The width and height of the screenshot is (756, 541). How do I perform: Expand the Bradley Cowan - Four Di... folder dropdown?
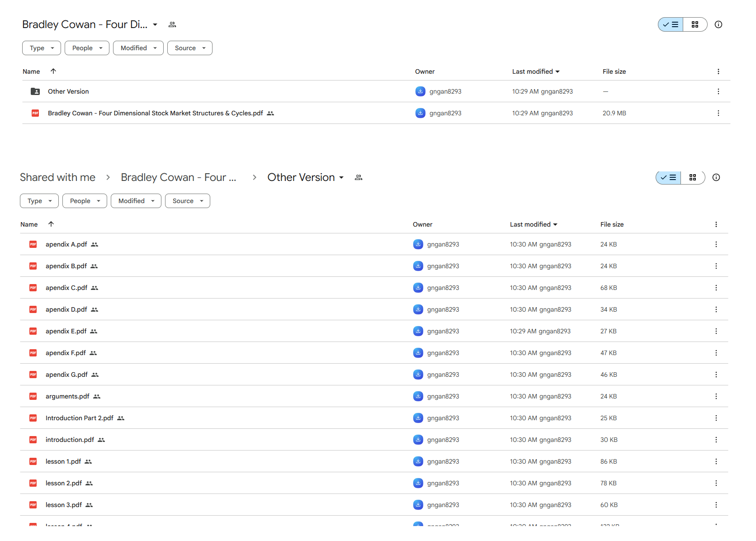(155, 24)
